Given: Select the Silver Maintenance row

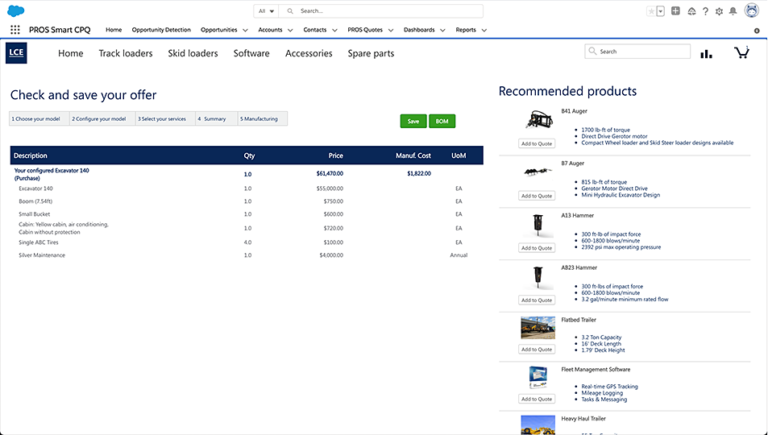Looking at the screenshot, I should coord(246,255).
